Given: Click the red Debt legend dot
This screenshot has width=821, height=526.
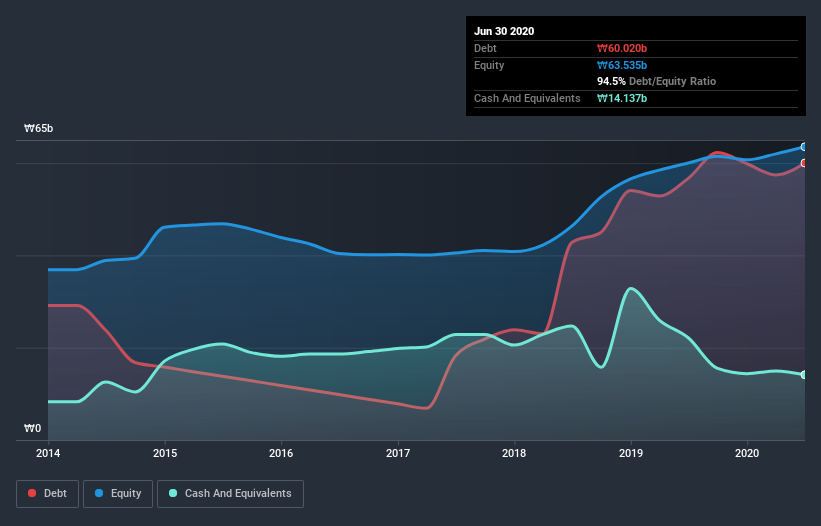Looking at the screenshot, I should [x=32, y=493].
